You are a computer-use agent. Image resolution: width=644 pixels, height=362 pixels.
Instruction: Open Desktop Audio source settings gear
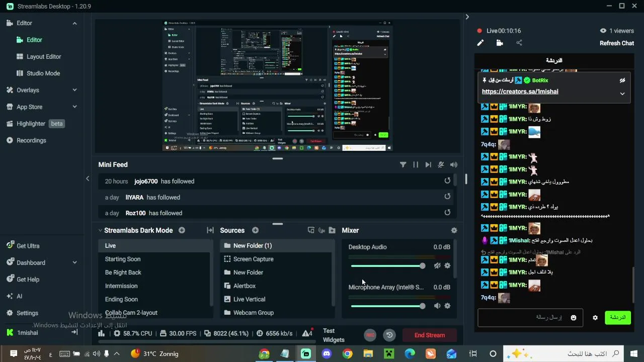click(x=447, y=265)
